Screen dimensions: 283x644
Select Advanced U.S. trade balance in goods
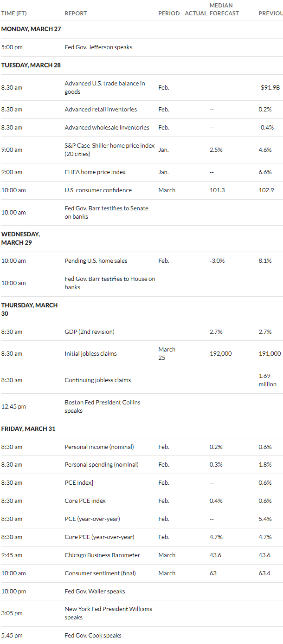(105, 88)
